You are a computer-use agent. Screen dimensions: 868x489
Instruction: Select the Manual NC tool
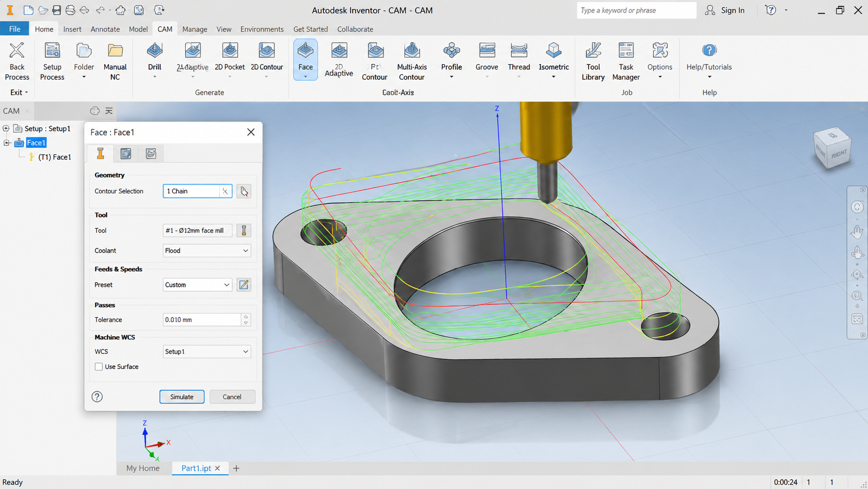click(x=115, y=61)
